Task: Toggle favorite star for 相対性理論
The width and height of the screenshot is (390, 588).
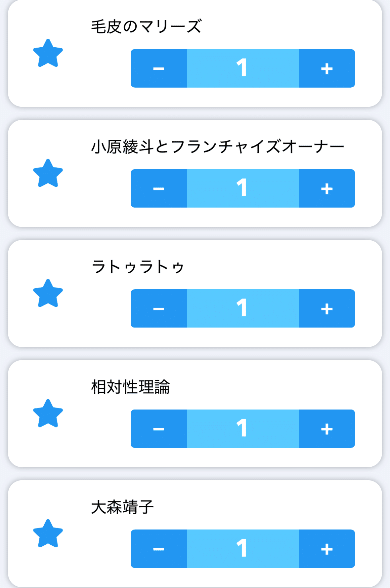Action: pyautogui.click(x=48, y=413)
